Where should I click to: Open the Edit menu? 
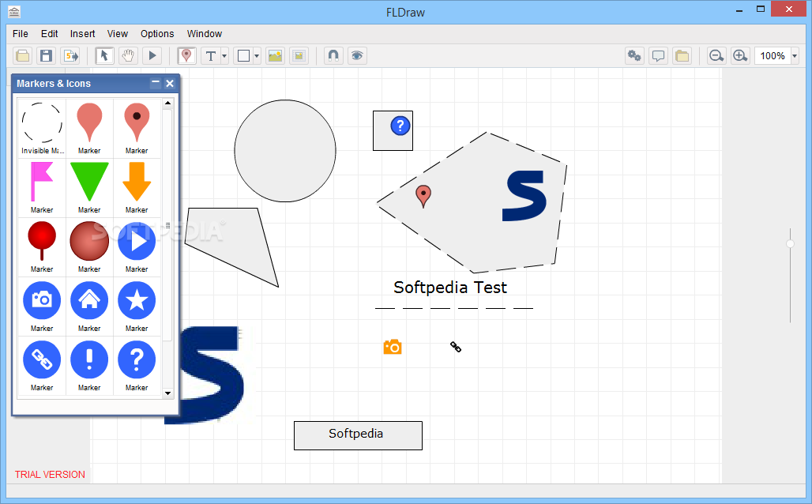(49, 34)
